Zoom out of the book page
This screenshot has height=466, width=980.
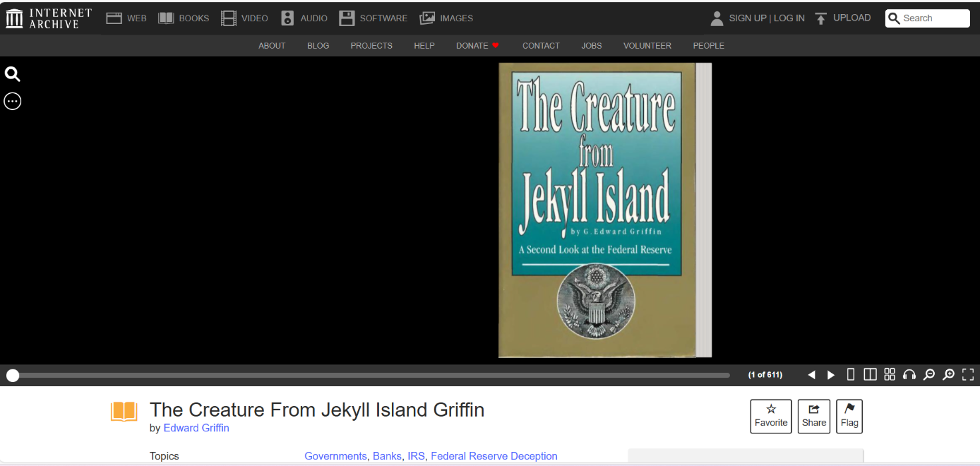tap(929, 375)
